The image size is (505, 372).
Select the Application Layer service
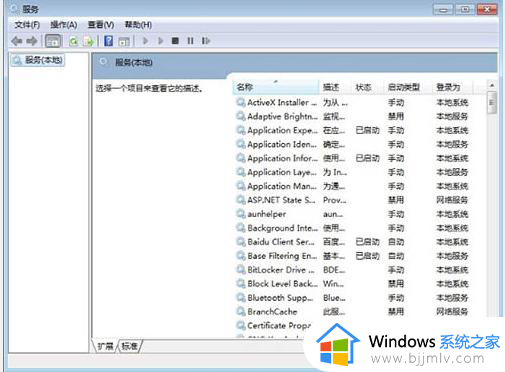[352, 172]
